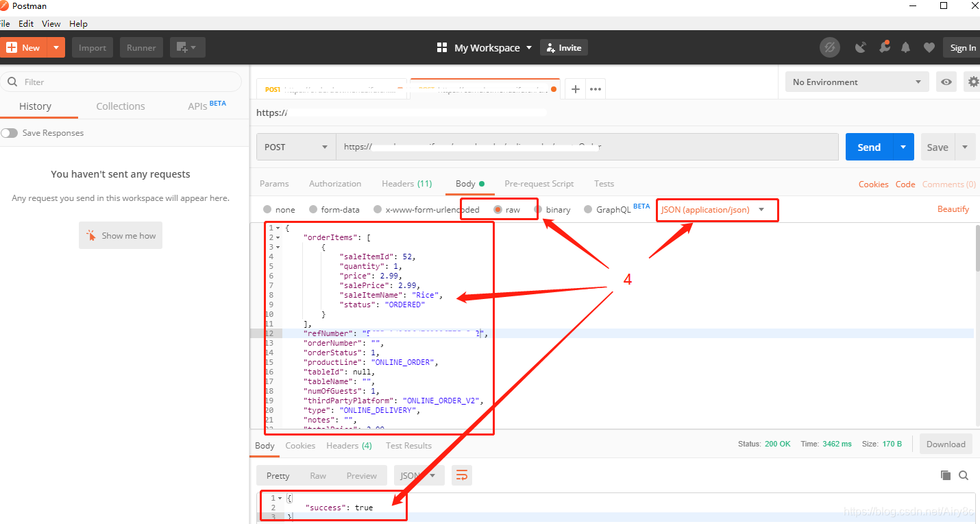Switch to the Collections tab
Screen dimensions: 980x524
click(121, 106)
